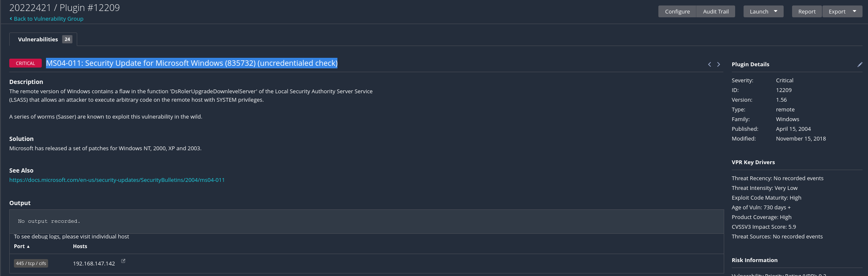This screenshot has height=276, width=868.
Task: Open the Configure button
Action: pos(677,11)
